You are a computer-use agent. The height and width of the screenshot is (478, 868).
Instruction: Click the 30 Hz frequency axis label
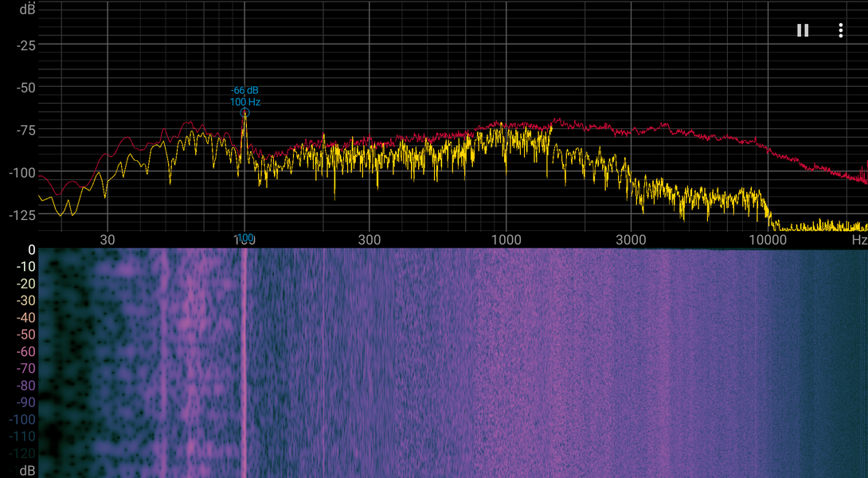click(108, 240)
